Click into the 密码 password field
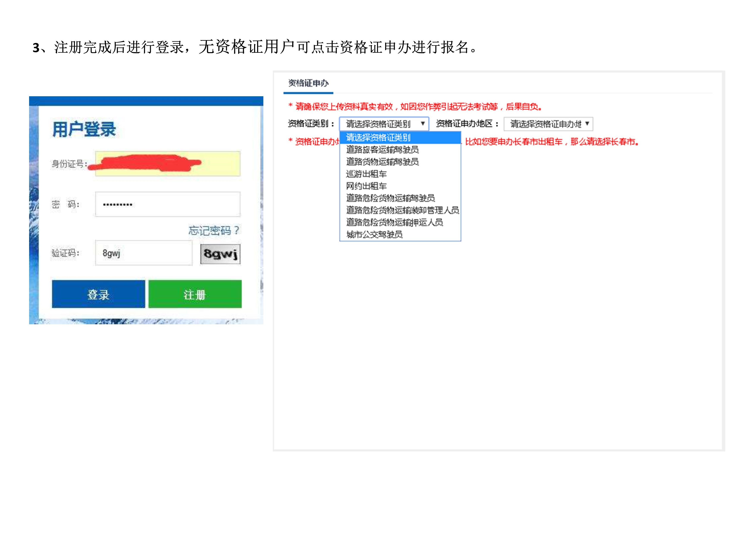 [168, 204]
